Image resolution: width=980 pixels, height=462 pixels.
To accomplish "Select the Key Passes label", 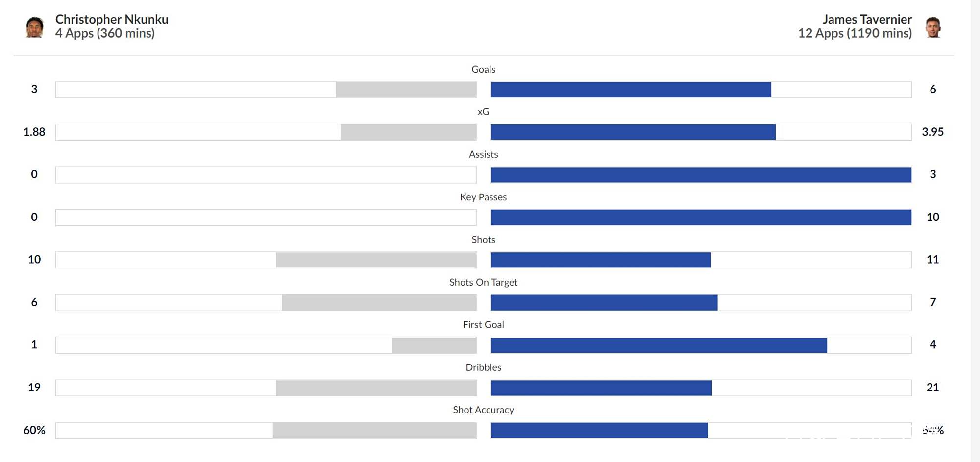I will point(483,197).
